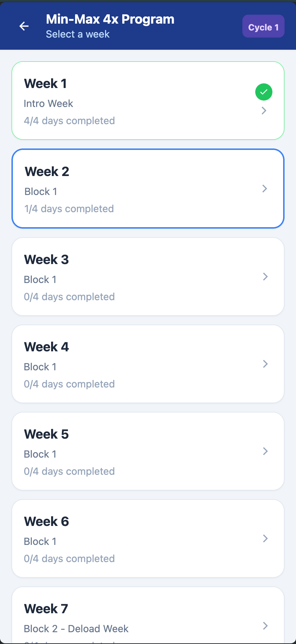This screenshot has height=644, width=296.
Task: Click the '4/4 days completed' progress text
Action: click(x=69, y=121)
